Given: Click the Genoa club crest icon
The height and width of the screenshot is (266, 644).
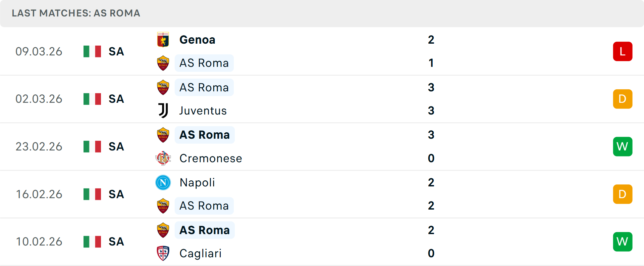Looking at the screenshot, I should pyautogui.click(x=163, y=40).
